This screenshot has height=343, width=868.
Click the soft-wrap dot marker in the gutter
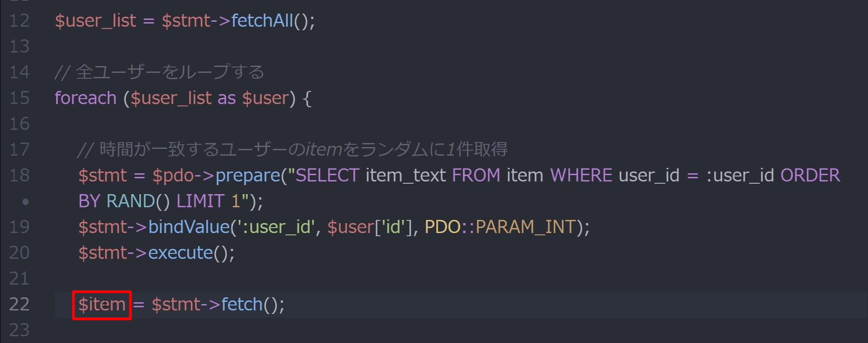25,201
